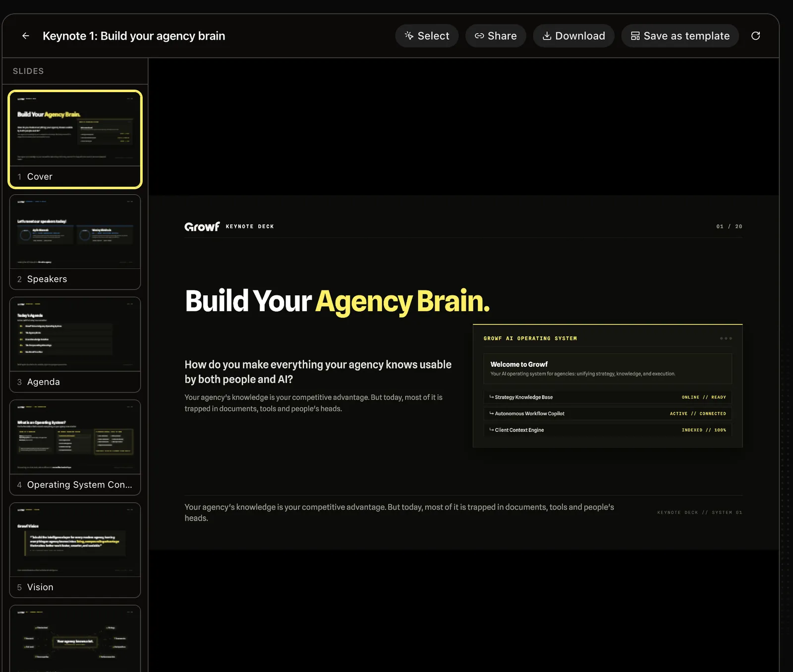Click the refresh icon in the header

tap(755, 36)
